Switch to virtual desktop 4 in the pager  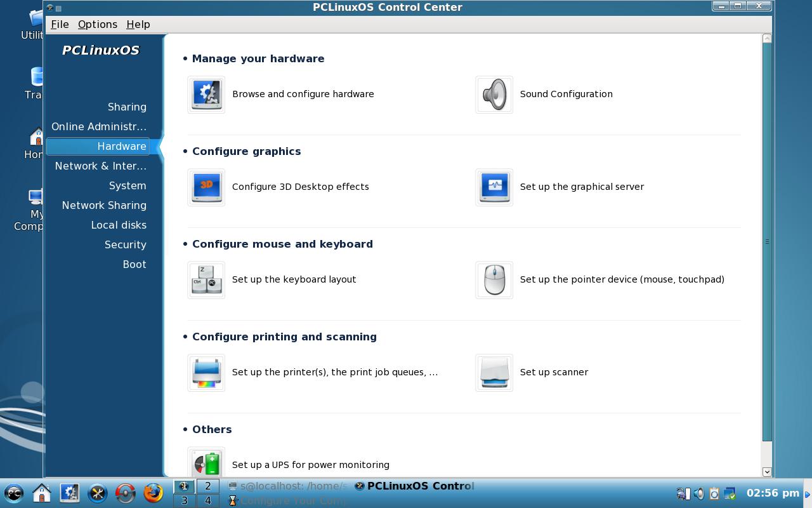207,500
